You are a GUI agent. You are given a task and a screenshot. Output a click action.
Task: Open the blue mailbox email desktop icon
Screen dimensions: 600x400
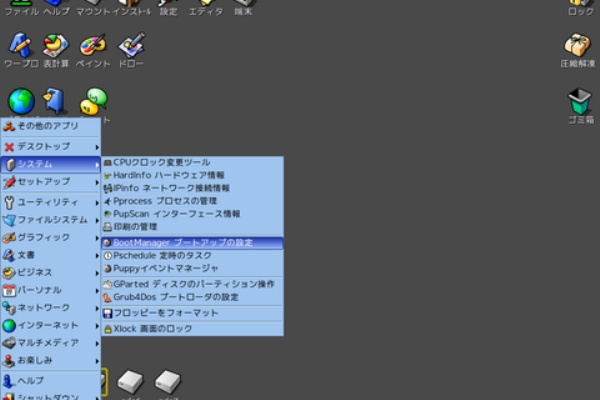55,101
